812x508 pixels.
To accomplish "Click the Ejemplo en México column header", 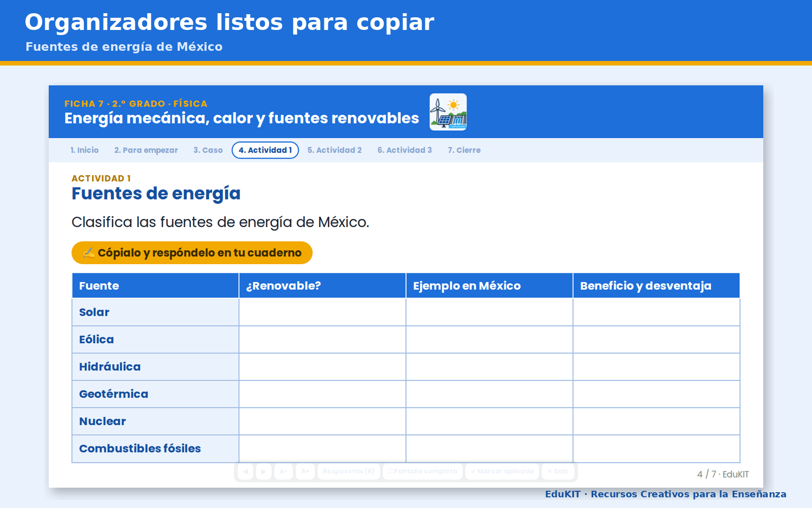I will tap(489, 285).
